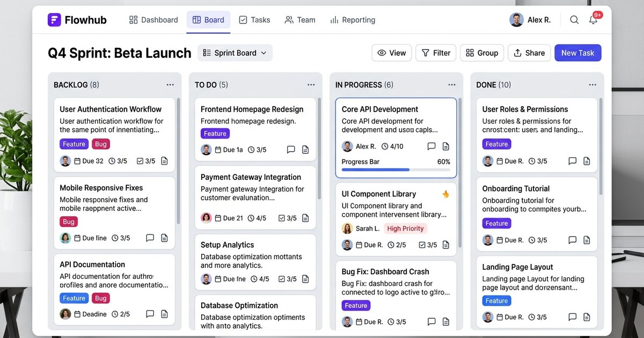Open comments on Landing Page Layout card
Screen dimensions: 644x338
pyautogui.click(x=573, y=317)
